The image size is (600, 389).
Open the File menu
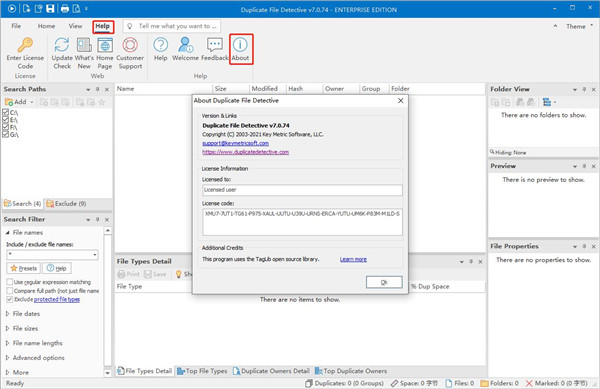16,26
